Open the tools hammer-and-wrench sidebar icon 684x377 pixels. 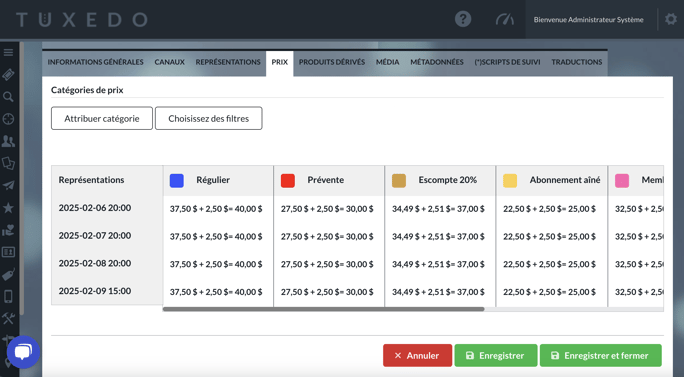[8, 319]
